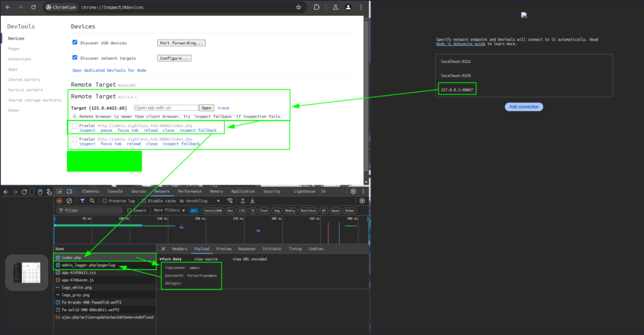Click the Port forwarding button
644x335 pixels.
pyautogui.click(x=181, y=43)
